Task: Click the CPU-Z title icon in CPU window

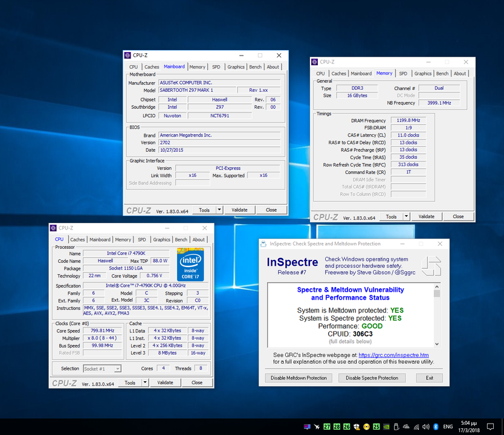Action: coord(53,228)
